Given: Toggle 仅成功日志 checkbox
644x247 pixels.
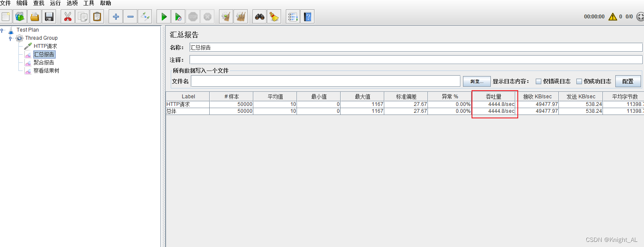Looking at the screenshot, I should coord(579,81).
